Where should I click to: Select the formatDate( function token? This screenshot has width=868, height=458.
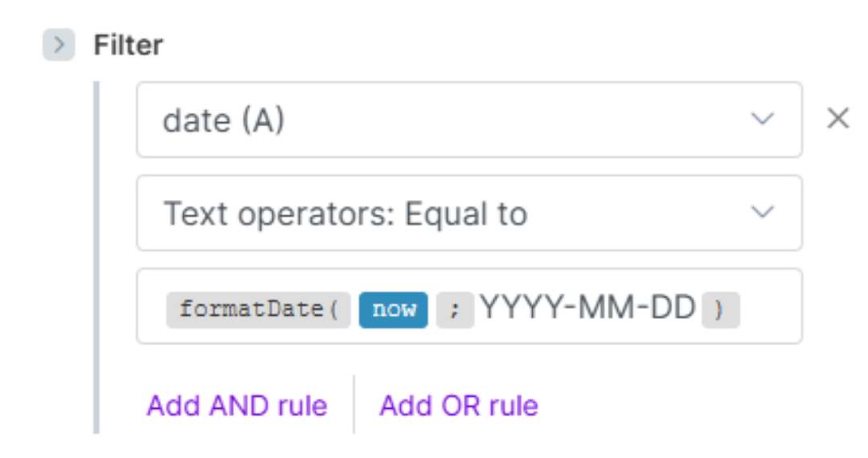(259, 309)
